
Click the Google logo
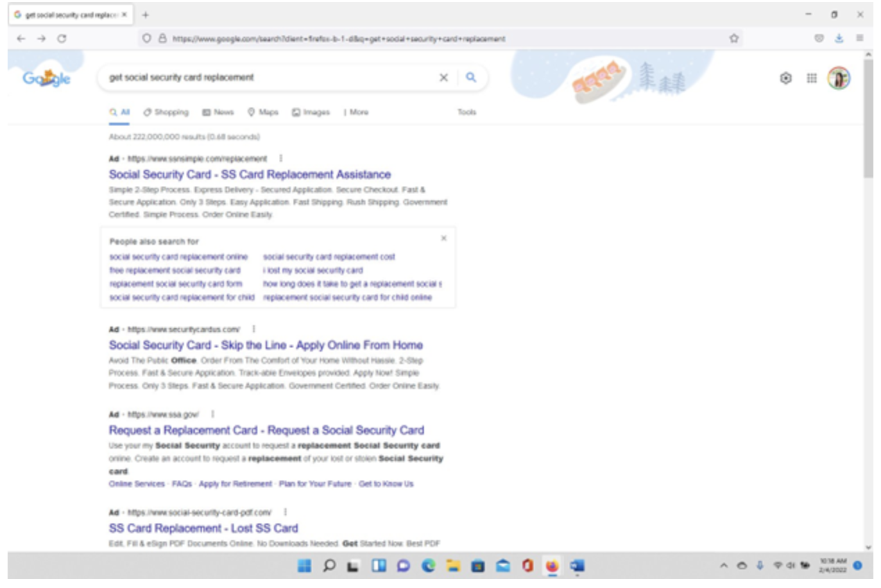(46, 78)
